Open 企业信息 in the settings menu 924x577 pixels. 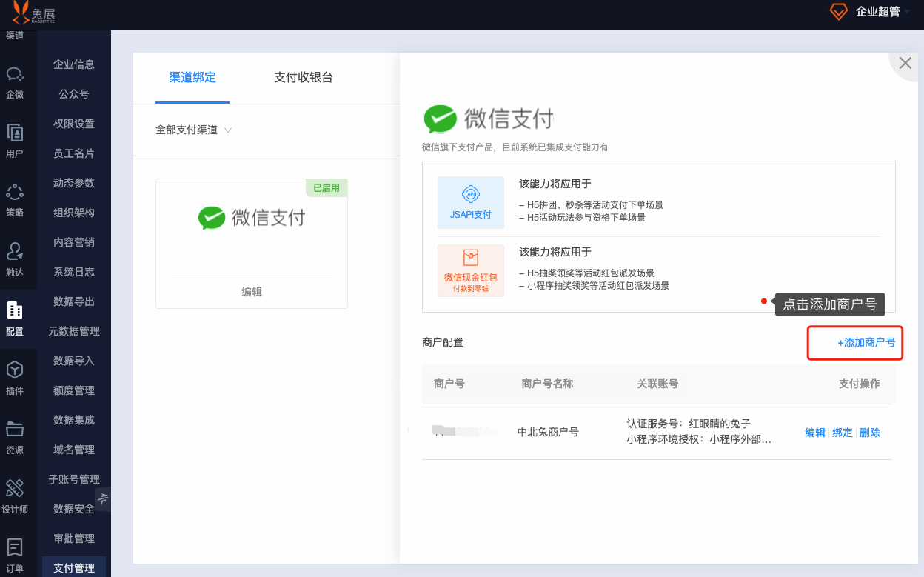(74, 64)
